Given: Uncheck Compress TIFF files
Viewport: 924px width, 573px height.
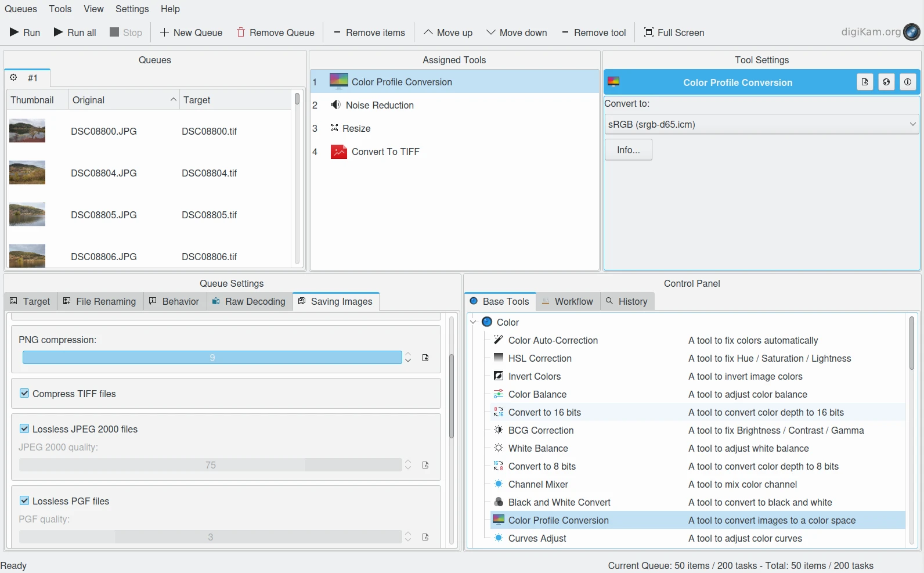Looking at the screenshot, I should [24, 394].
